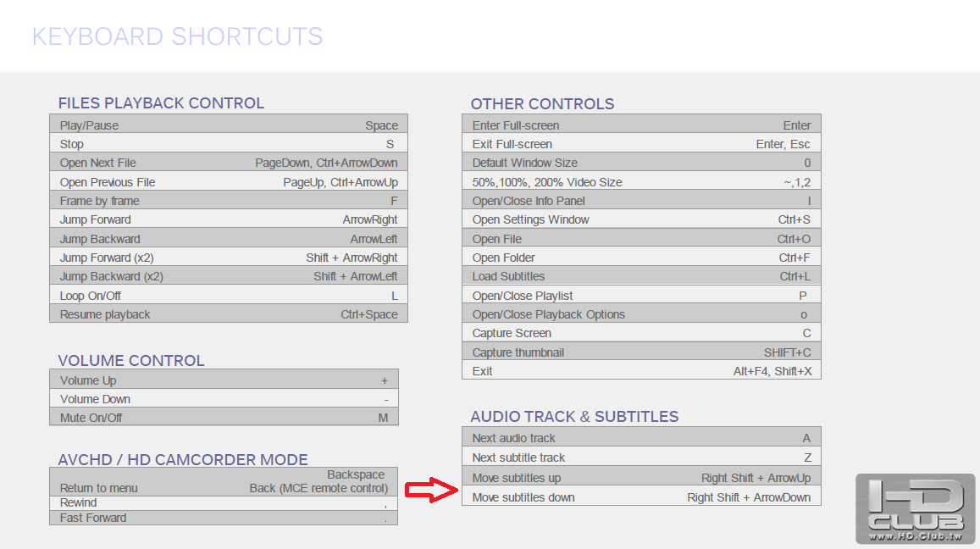This screenshot has width=980, height=549.
Task: Click the www.HD.Club.tw link text
Action: pyautogui.click(x=915, y=536)
